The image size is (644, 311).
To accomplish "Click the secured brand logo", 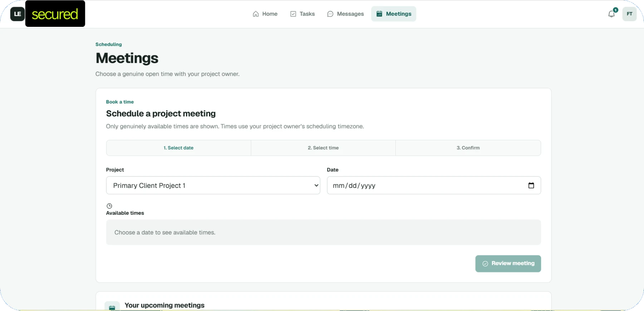I will click(x=55, y=14).
